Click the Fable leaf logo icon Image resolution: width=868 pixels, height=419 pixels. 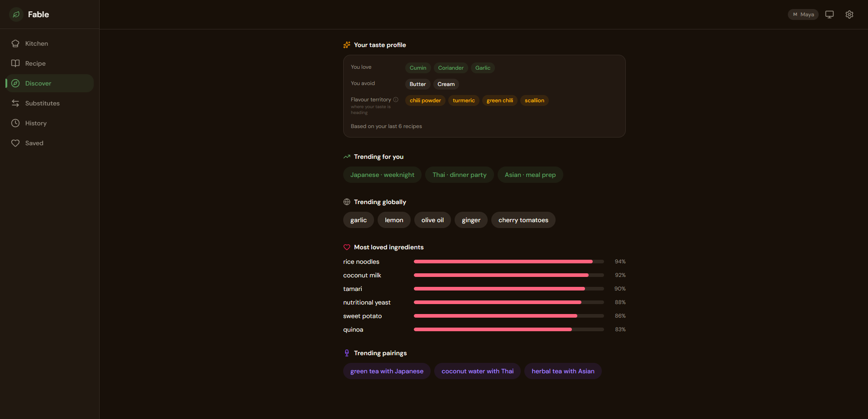[x=16, y=14]
